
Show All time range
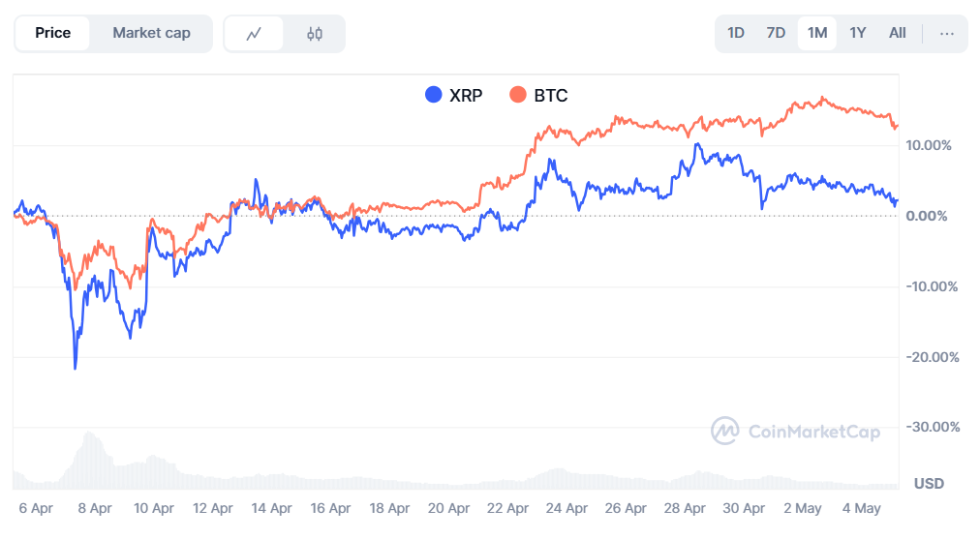(x=898, y=33)
